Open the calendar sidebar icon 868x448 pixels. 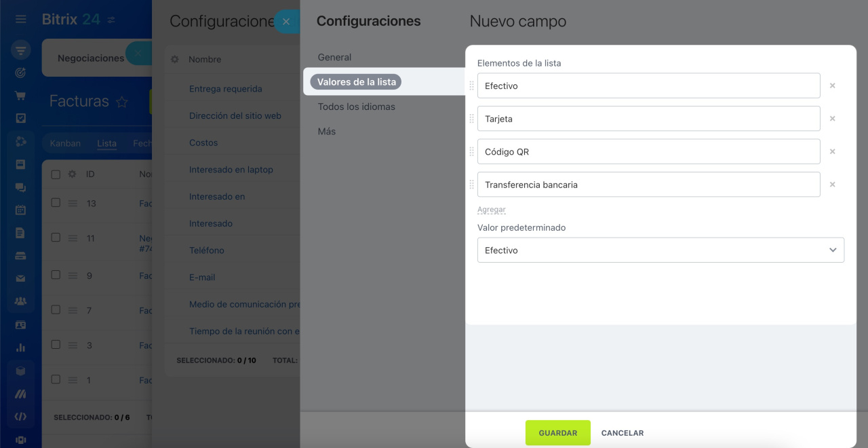tap(21, 210)
